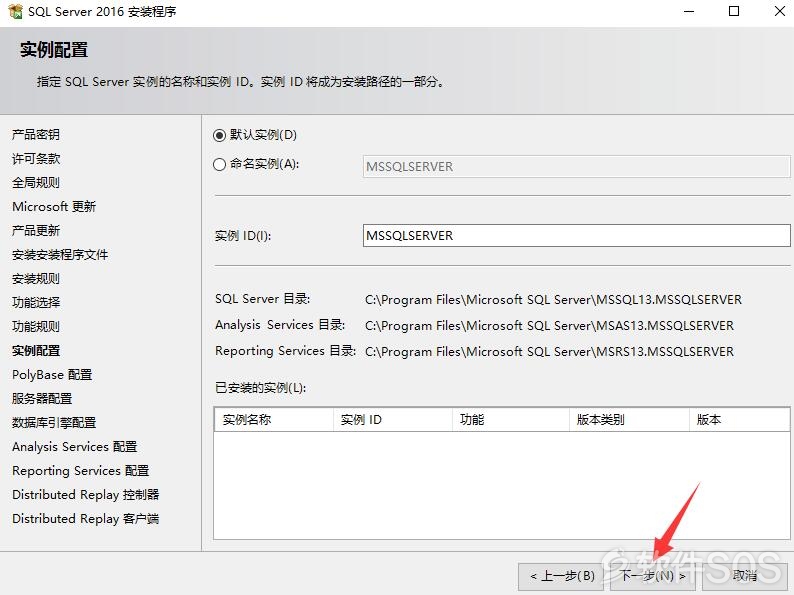The image size is (794, 595).
Task: Select the 服务器配置 step in sidebar
Action: coord(42,399)
